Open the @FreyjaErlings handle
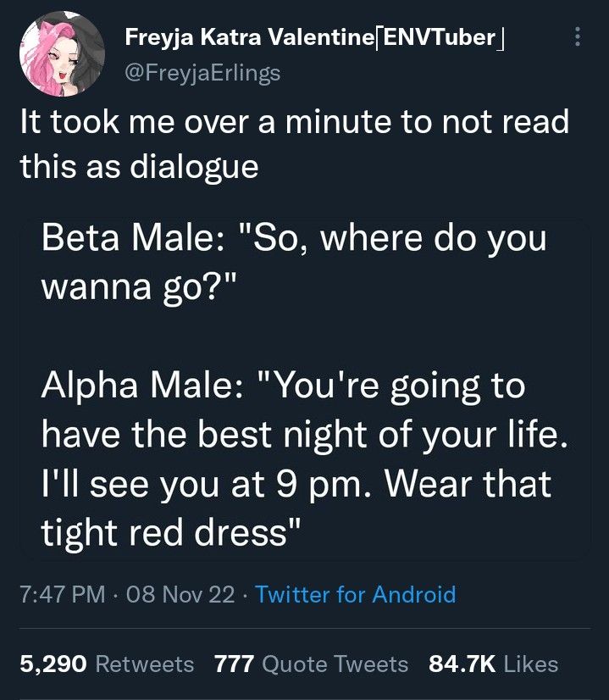The image size is (609, 700). pos(202,73)
